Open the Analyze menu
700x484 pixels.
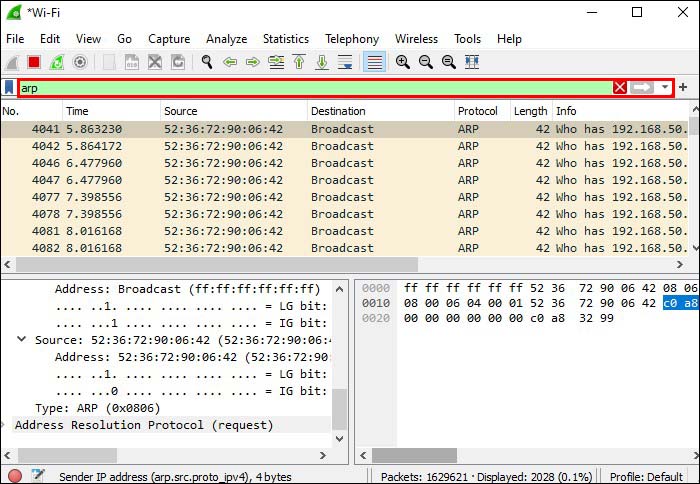[226, 39]
